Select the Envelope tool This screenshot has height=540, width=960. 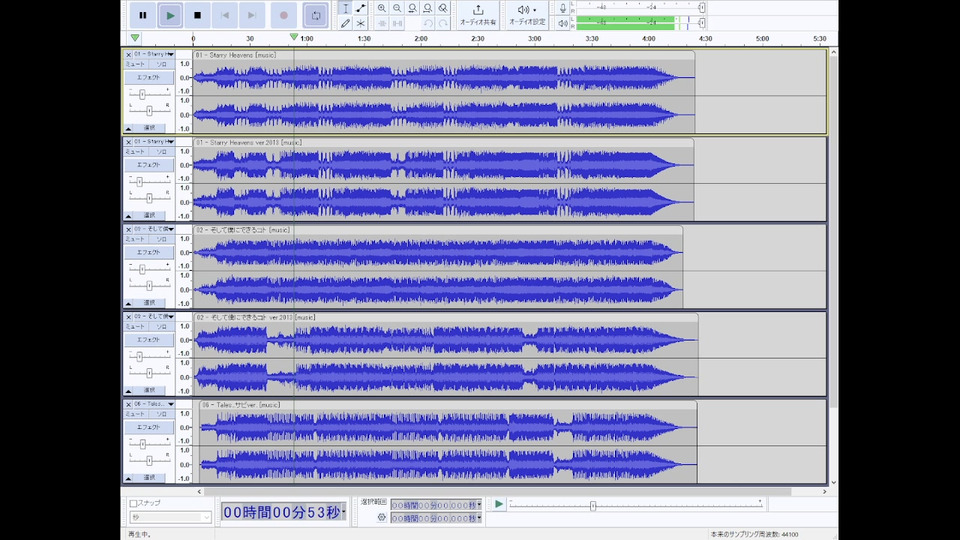pos(360,8)
